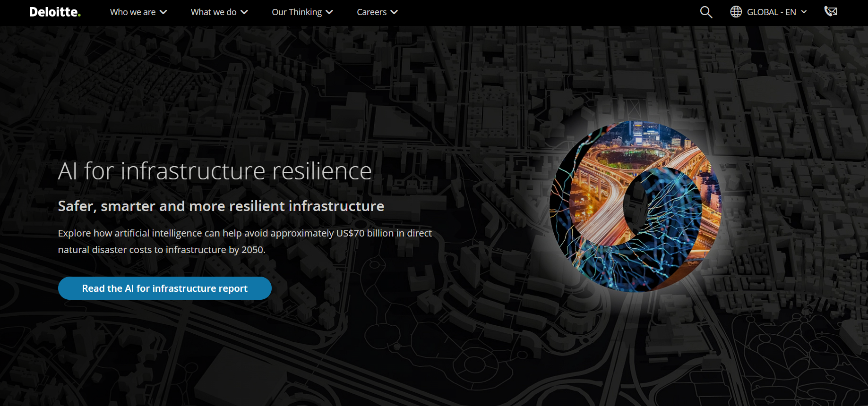The width and height of the screenshot is (868, 406).
Task: Open the Who we are menu
Action: [133, 12]
